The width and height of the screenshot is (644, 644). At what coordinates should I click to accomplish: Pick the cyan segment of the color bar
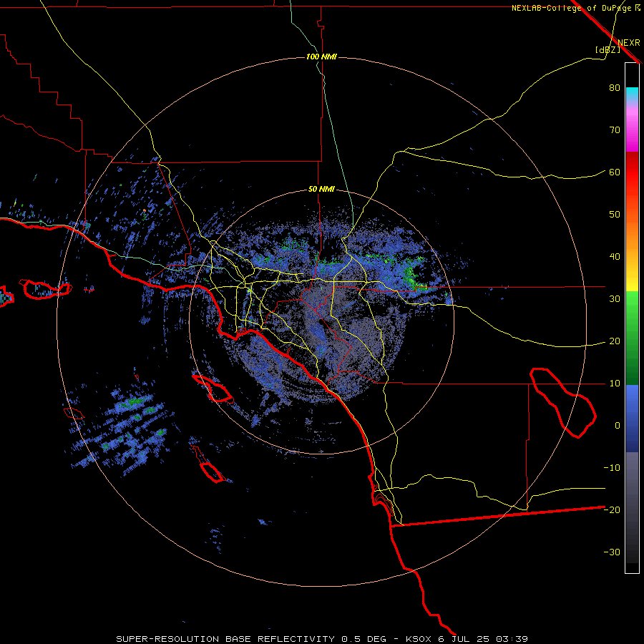click(x=632, y=94)
